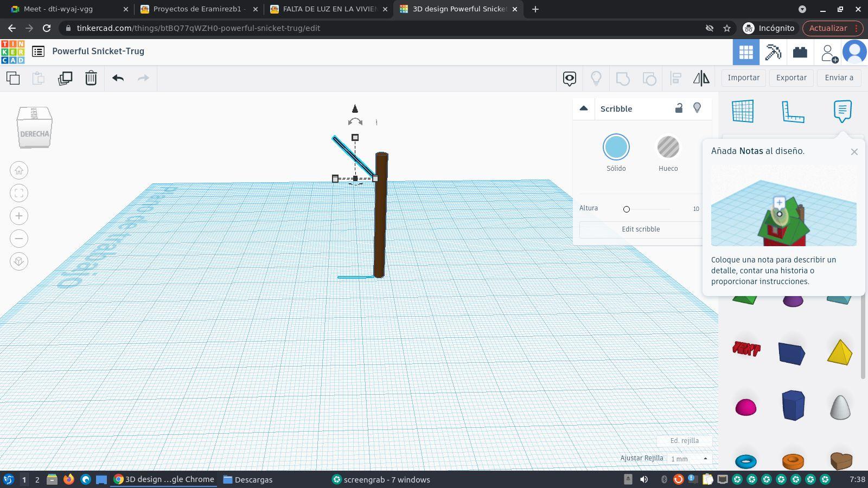Pick the orange tube shape

pyautogui.click(x=793, y=461)
